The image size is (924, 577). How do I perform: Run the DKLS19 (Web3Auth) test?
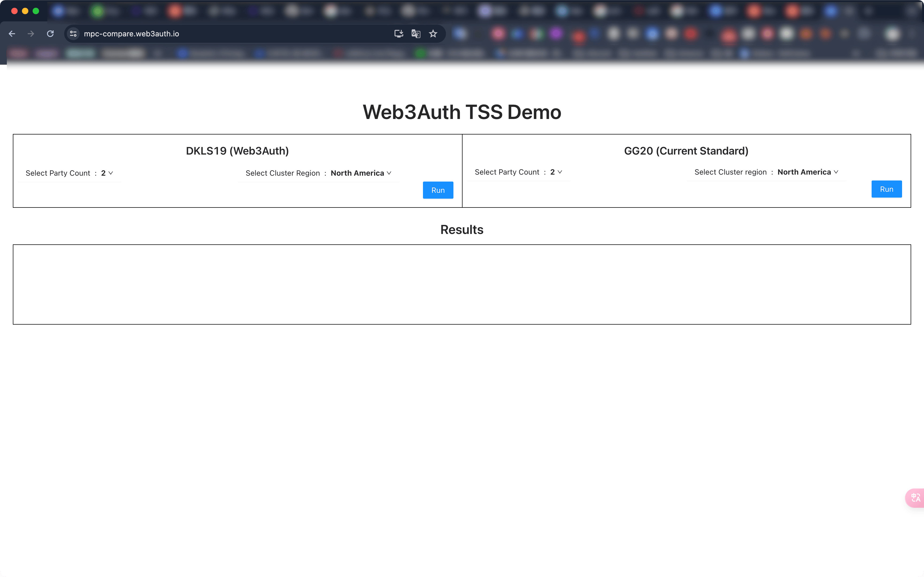coord(438,190)
